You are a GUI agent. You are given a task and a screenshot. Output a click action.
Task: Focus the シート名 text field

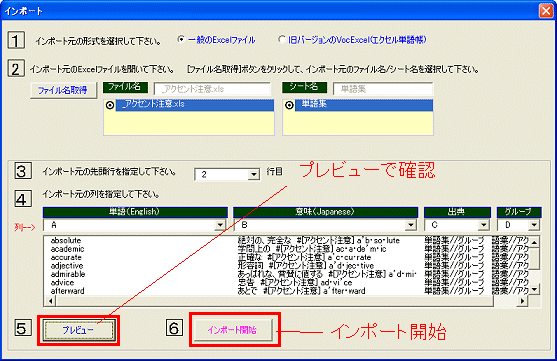pyautogui.click(x=383, y=89)
